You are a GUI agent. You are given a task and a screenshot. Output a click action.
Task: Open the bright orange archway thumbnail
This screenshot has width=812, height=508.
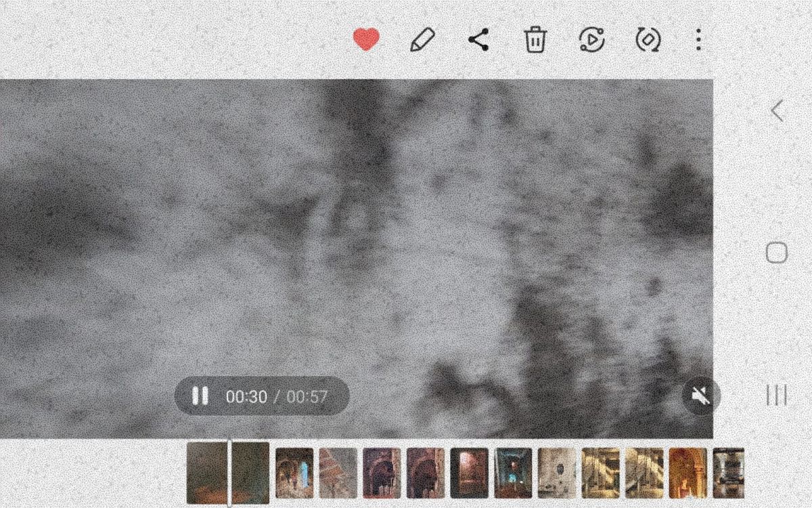(687, 473)
